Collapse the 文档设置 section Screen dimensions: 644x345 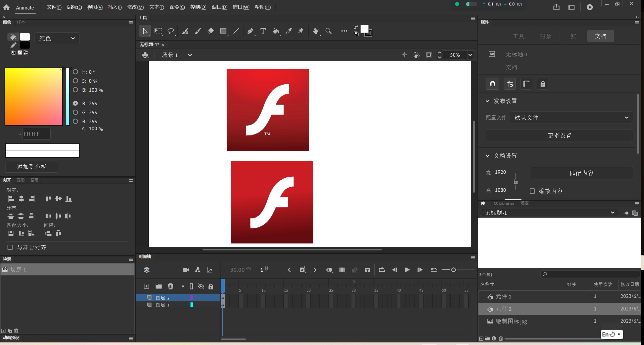click(487, 156)
